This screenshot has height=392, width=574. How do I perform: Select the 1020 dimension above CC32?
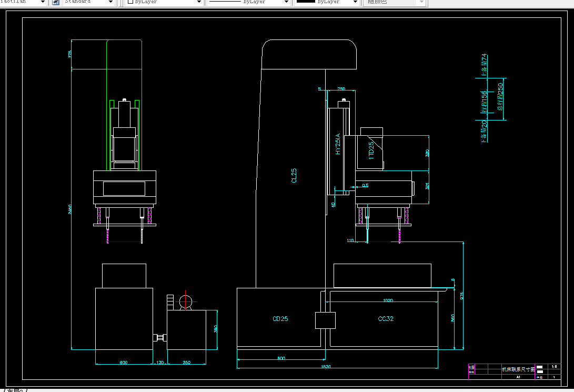pyautogui.click(x=388, y=300)
